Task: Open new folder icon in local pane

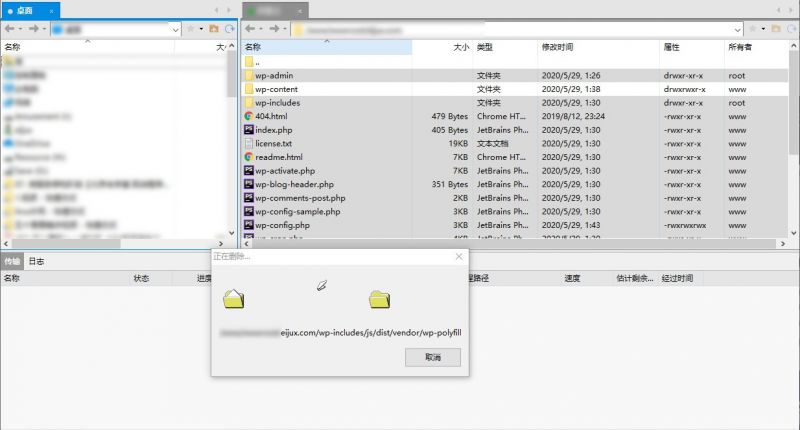Action: click(214, 29)
